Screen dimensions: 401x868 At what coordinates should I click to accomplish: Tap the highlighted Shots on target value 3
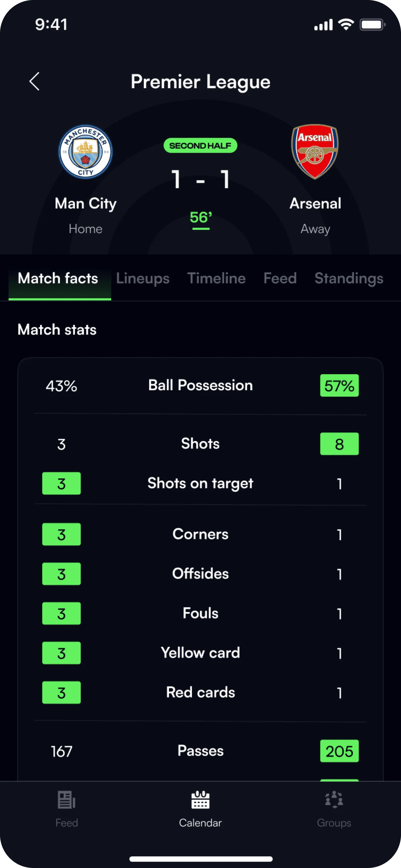[61, 483]
